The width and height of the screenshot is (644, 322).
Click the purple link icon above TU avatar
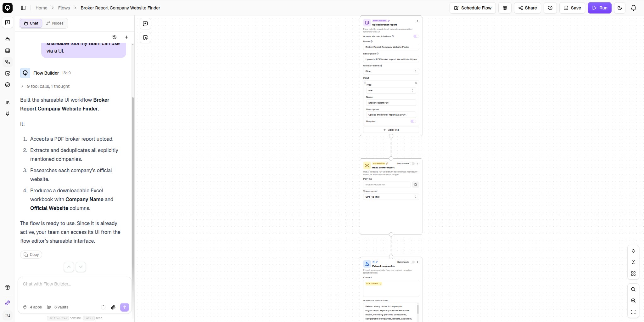click(8, 303)
